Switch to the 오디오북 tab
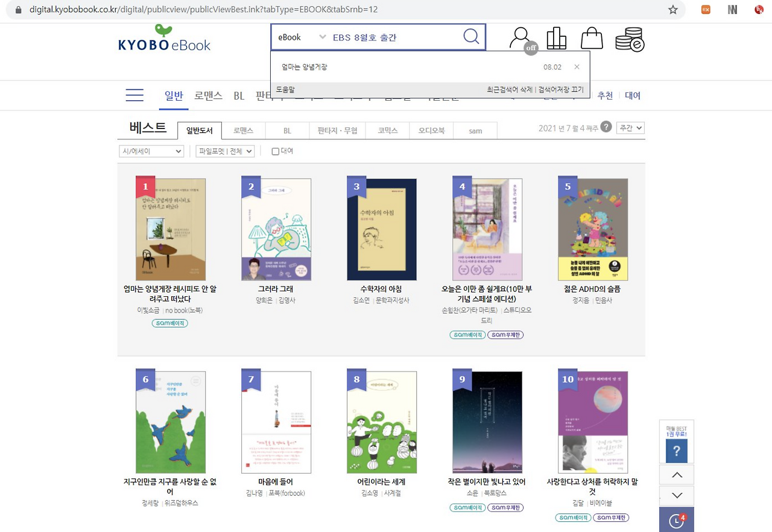Screen dimensions: 772x532 pos(432,130)
